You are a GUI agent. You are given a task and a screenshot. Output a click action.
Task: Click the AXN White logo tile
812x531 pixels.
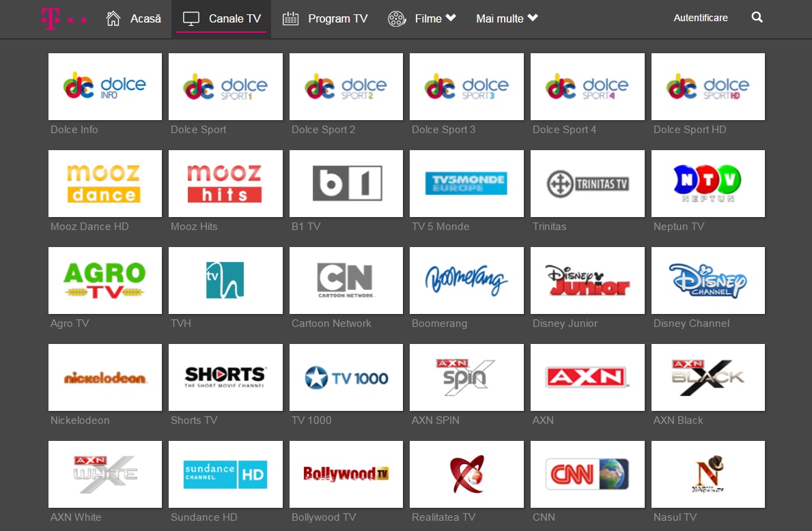[x=105, y=474]
